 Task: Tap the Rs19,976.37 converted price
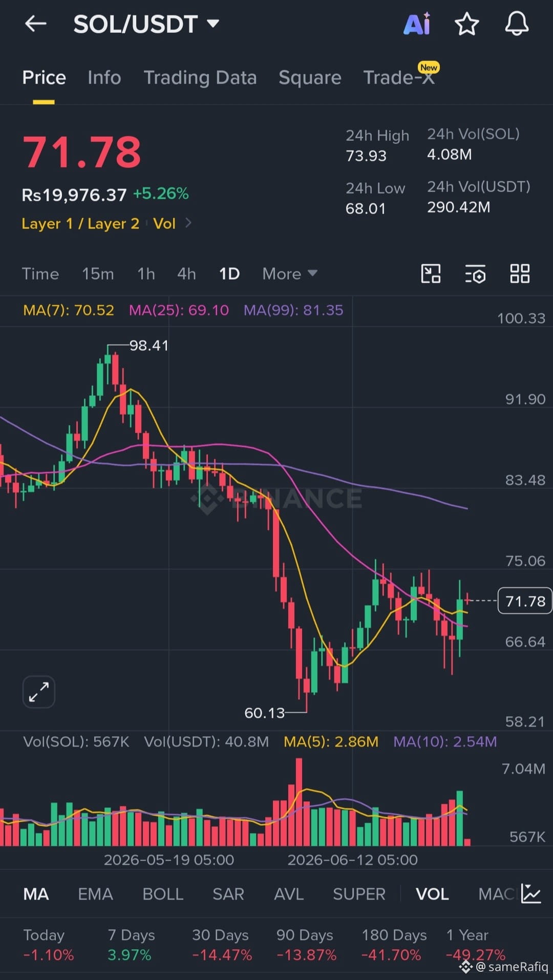[74, 195]
